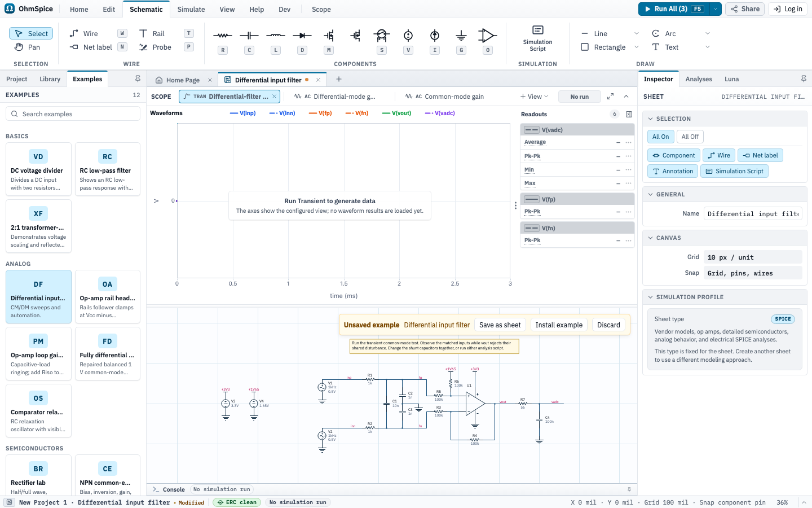The image size is (812, 508).
Task: Click the Save as sheet button
Action: click(x=500, y=325)
